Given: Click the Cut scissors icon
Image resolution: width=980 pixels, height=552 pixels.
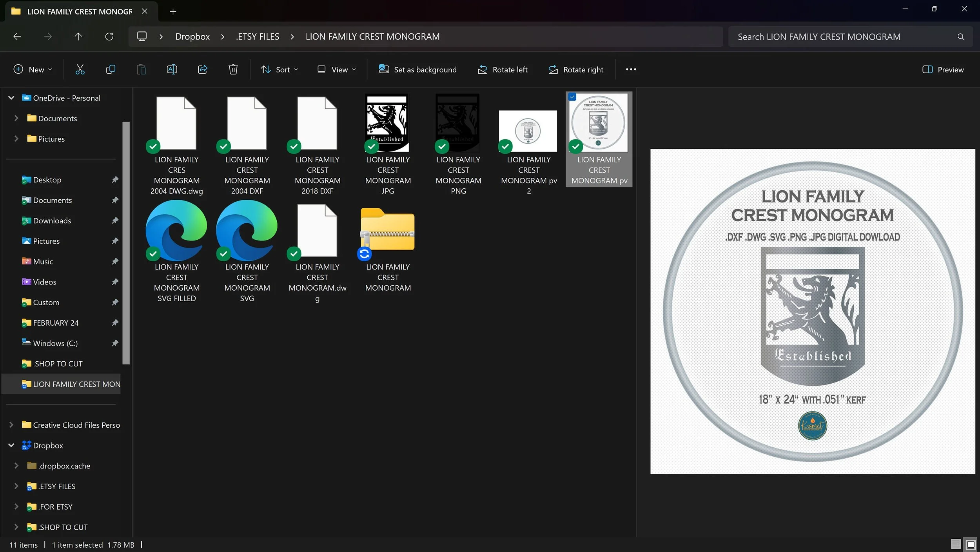Looking at the screenshot, I should coord(80,69).
